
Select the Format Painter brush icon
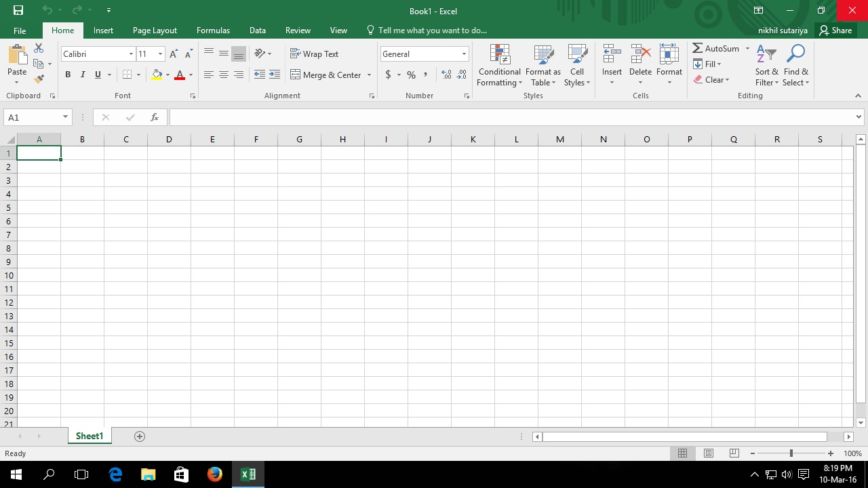coord(39,79)
